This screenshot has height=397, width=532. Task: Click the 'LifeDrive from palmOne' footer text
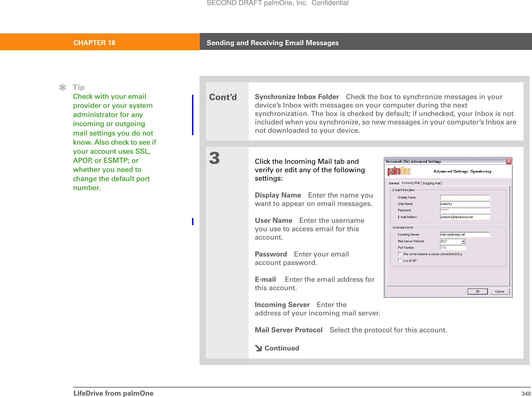coord(113,393)
